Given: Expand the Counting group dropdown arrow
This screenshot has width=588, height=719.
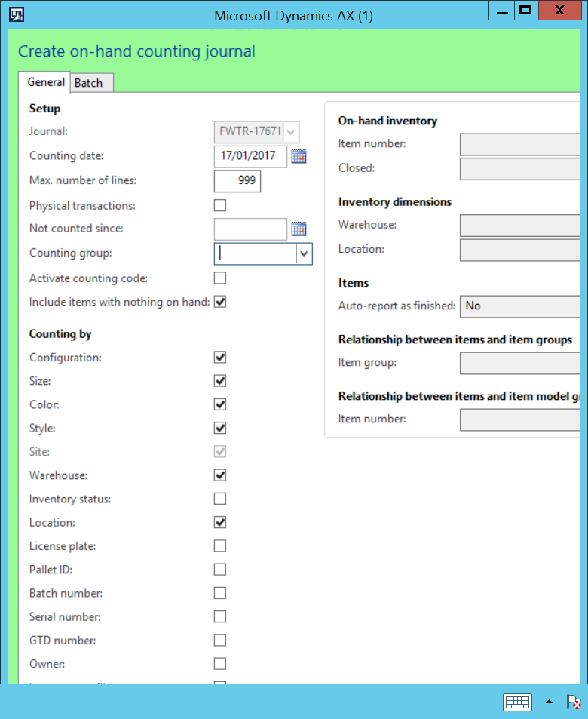Looking at the screenshot, I should (x=304, y=253).
